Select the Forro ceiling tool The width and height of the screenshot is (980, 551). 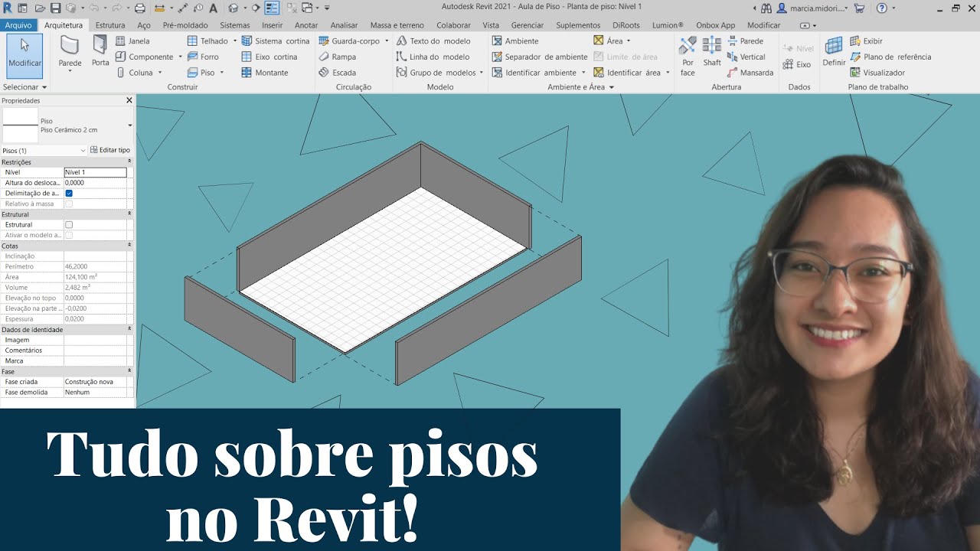[203, 57]
